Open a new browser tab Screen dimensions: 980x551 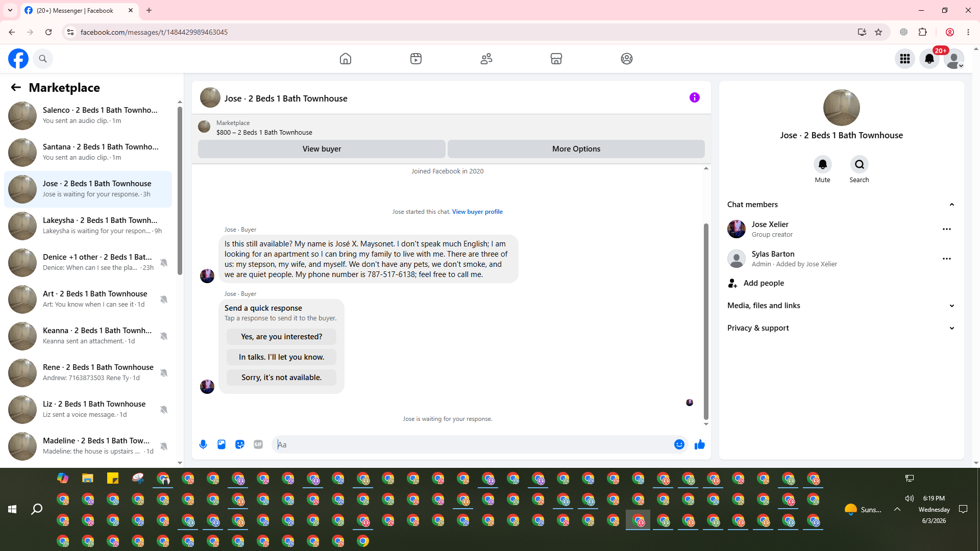[x=149, y=10]
